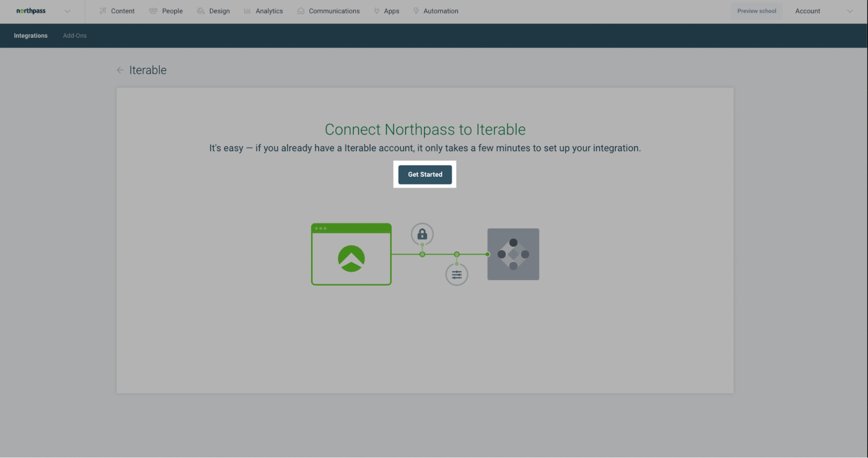Switch to the Add-Ons tab
Image resolution: width=868 pixels, height=458 pixels.
point(75,36)
